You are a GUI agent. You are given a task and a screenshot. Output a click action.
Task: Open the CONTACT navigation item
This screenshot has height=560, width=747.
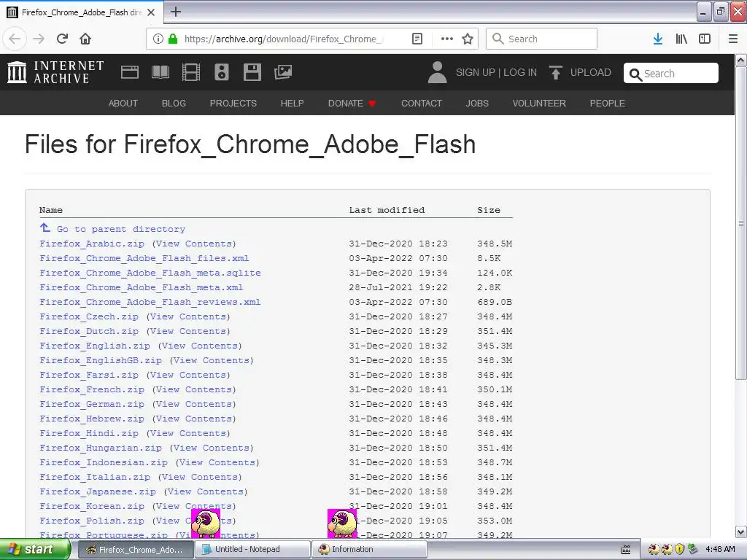click(x=422, y=104)
